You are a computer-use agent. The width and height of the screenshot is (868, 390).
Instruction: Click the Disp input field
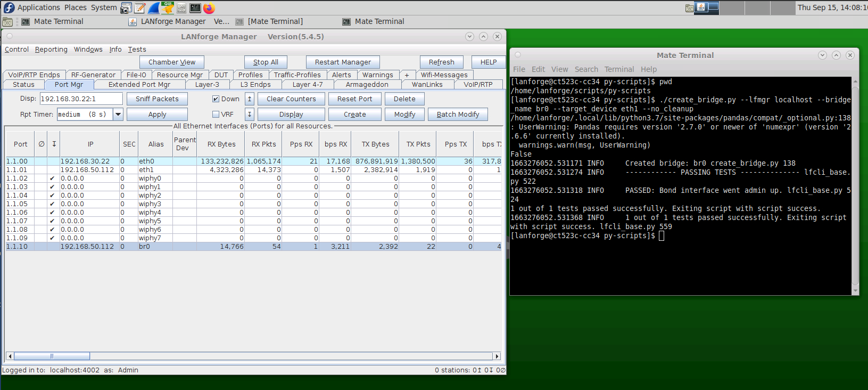coord(81,99)
